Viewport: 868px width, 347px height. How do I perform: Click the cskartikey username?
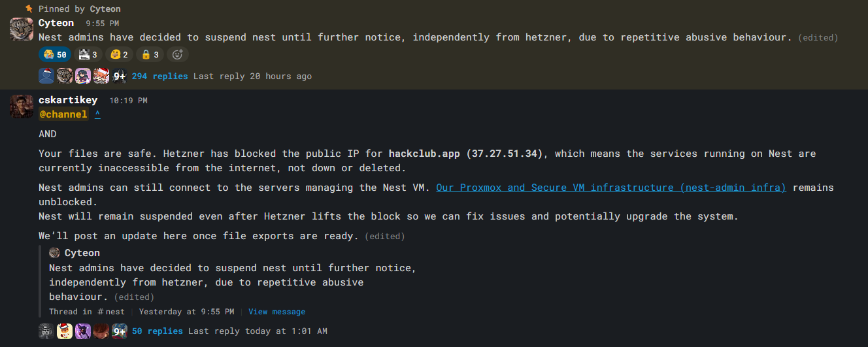point(68,100)
